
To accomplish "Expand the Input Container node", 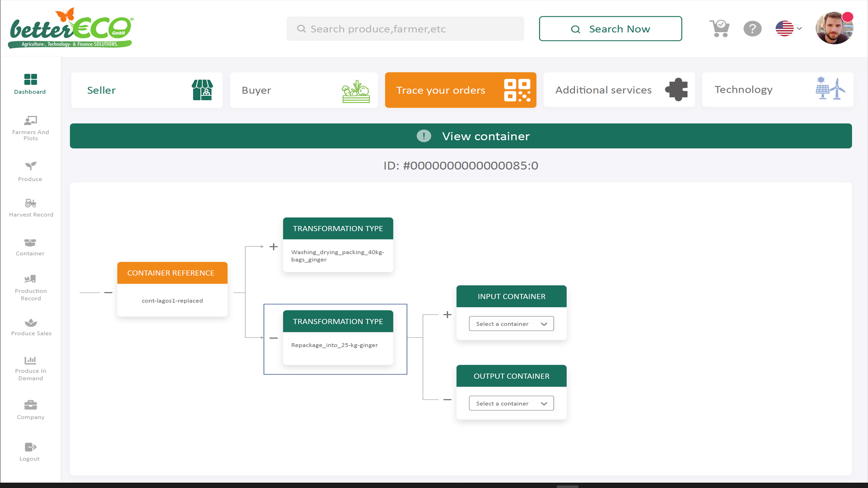I will click(x=447, y=314).
